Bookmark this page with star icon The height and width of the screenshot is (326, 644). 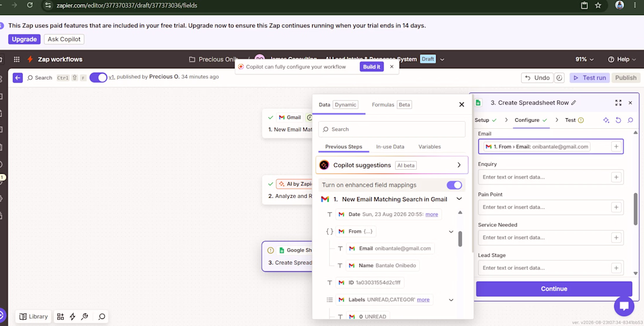coord(598,5)
